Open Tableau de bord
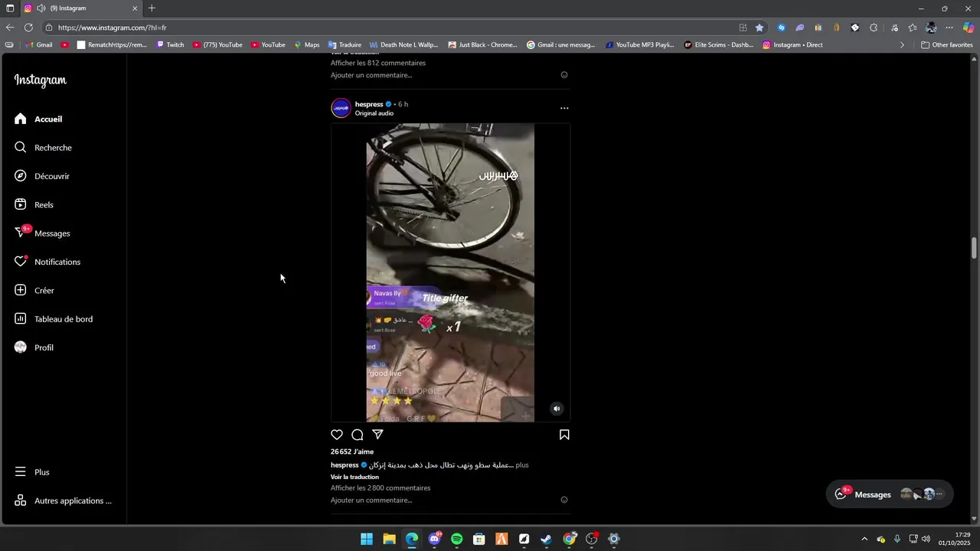Screen dimensions: 980x551 point(63,319)
